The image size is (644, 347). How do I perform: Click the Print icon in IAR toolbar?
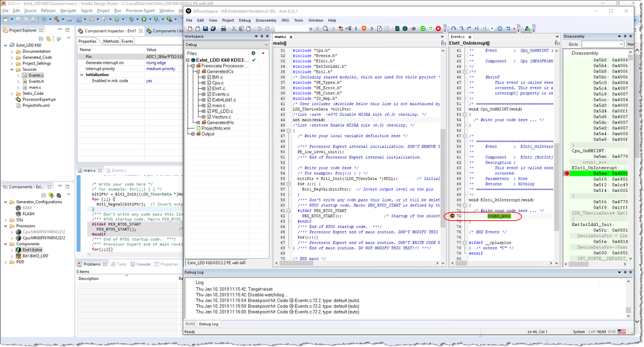[x=224, y=29]
